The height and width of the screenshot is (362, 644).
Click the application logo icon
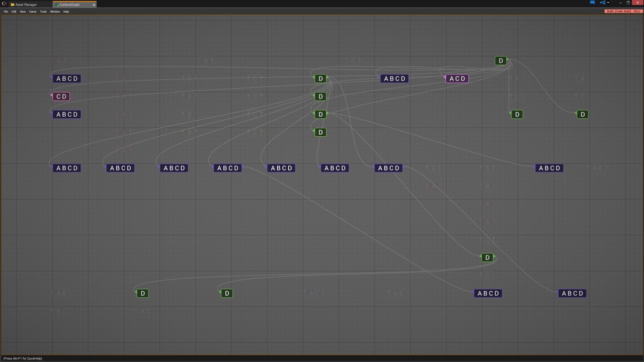click(x=4, y=4)
